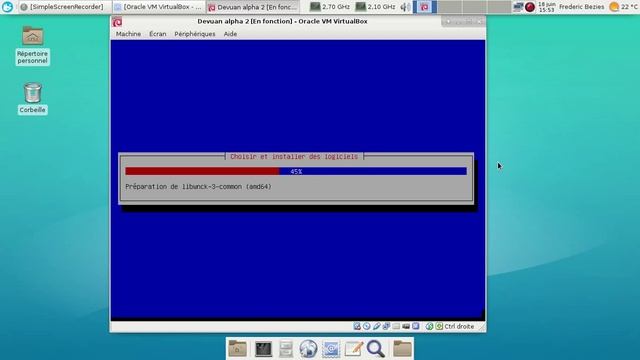640x360 pixels.
Task: Select the first workspace in pager
Action: click(x=425, y=7)
